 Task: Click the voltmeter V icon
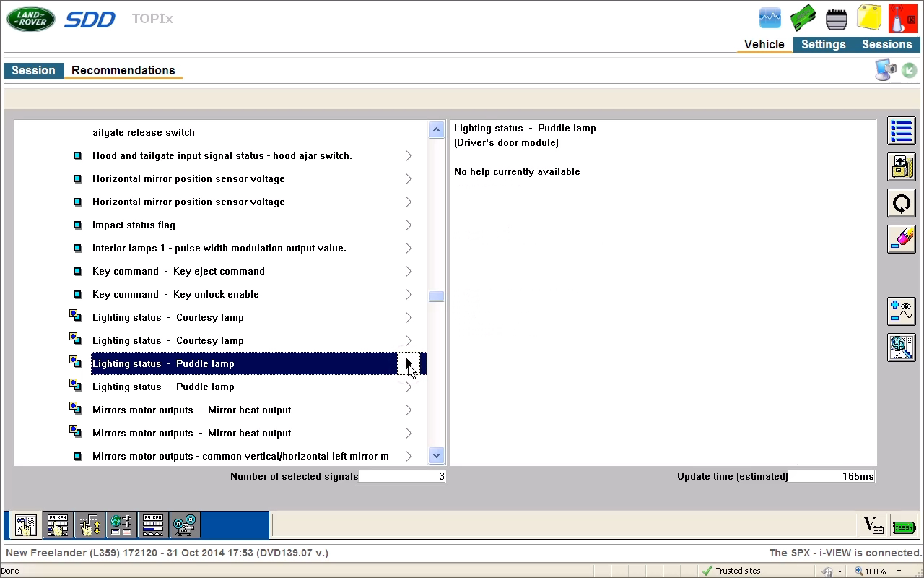coord(873,526)
